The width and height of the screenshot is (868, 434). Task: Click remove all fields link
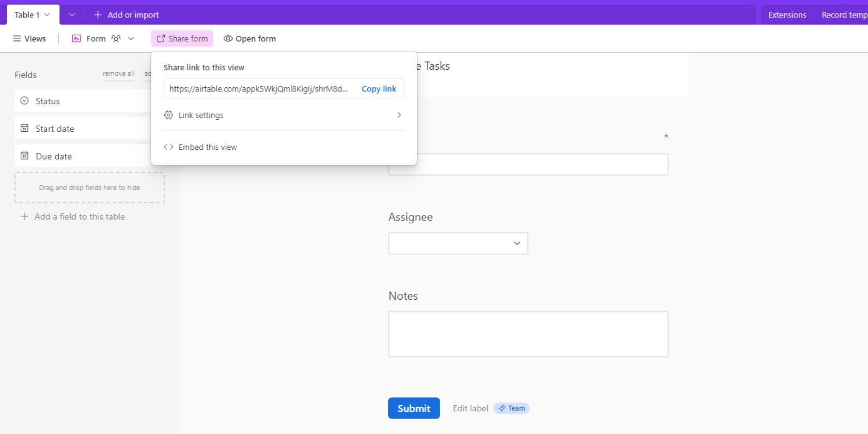(118, 74)
